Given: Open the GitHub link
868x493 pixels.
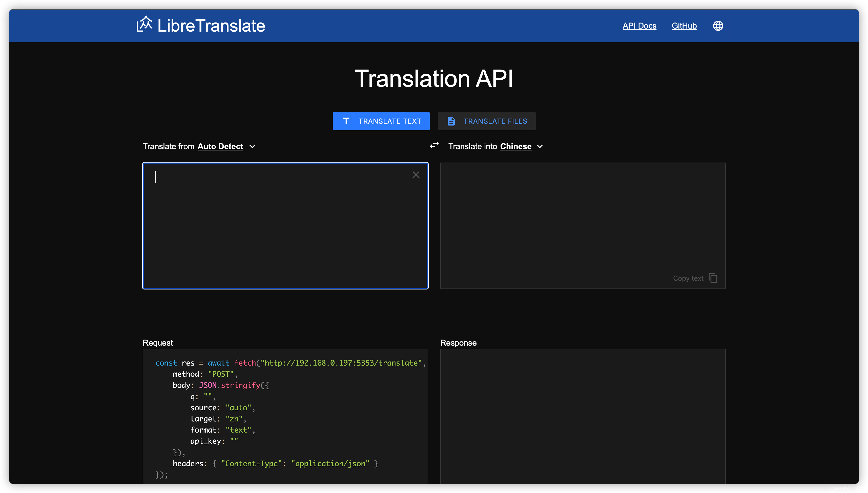Looking at the screenshot, I should (x=684, y=26).
